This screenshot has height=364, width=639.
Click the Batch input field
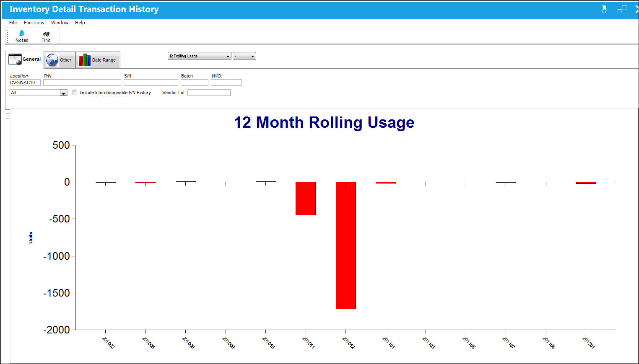(x=195, y=83)
